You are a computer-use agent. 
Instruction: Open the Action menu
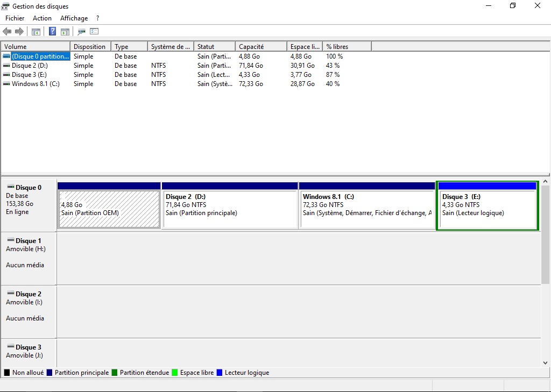tap(42, 18)
